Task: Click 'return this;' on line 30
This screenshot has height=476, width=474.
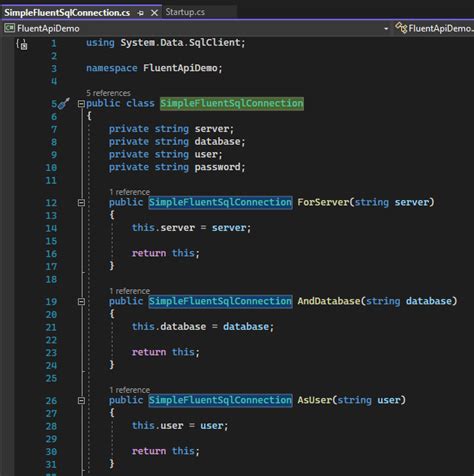Action: 165,451
